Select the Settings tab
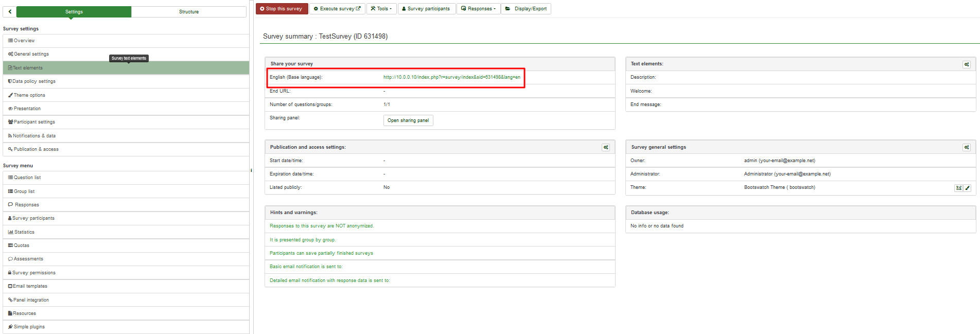This screenshot has height=334, width=980. pyautogui.click(x=74, y=12)
